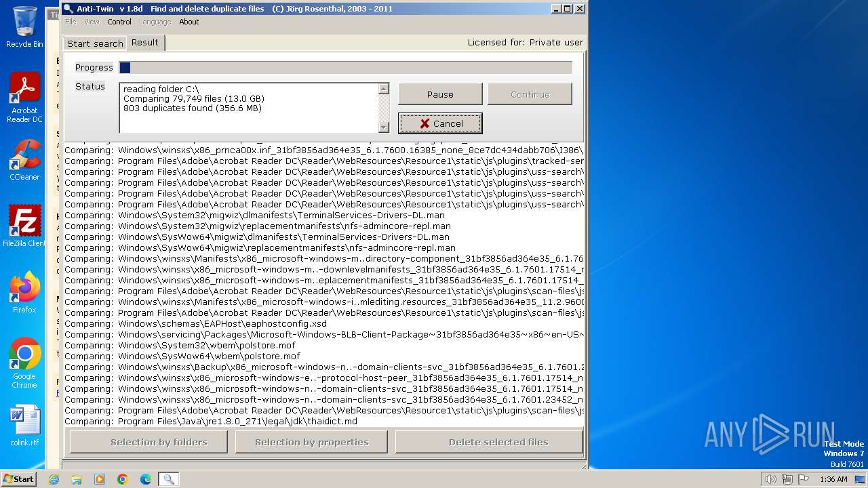Open Chrome from the taskbar
Viewport: 868px width, 488px height.
123,479
